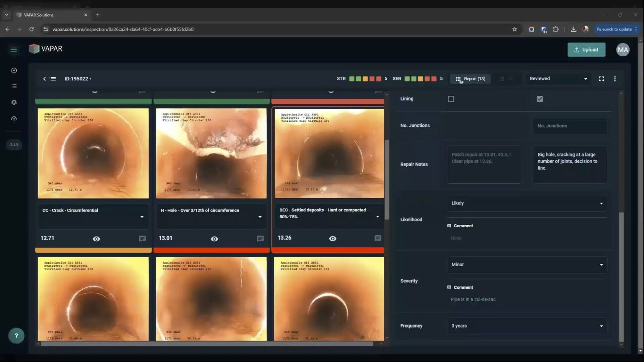Open comment icon for frame 13.01
The image size is (644, 362).
tap(260, 239)
